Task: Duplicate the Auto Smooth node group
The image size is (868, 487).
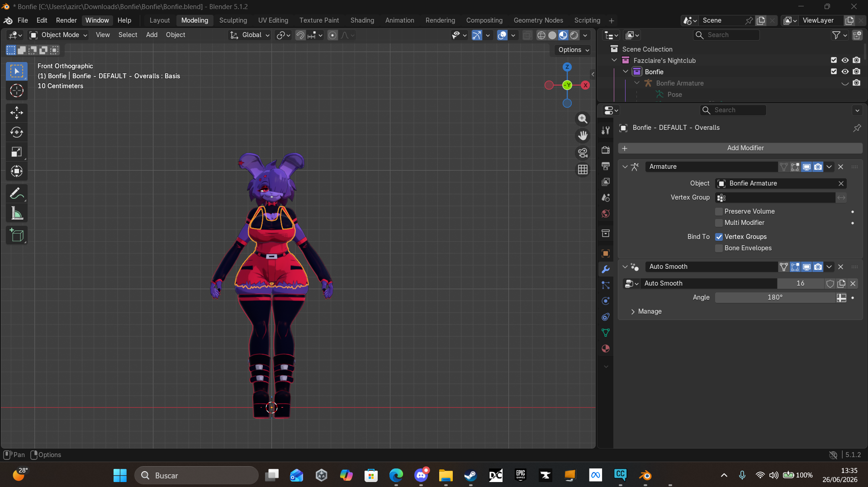Action: pos(841,284)
